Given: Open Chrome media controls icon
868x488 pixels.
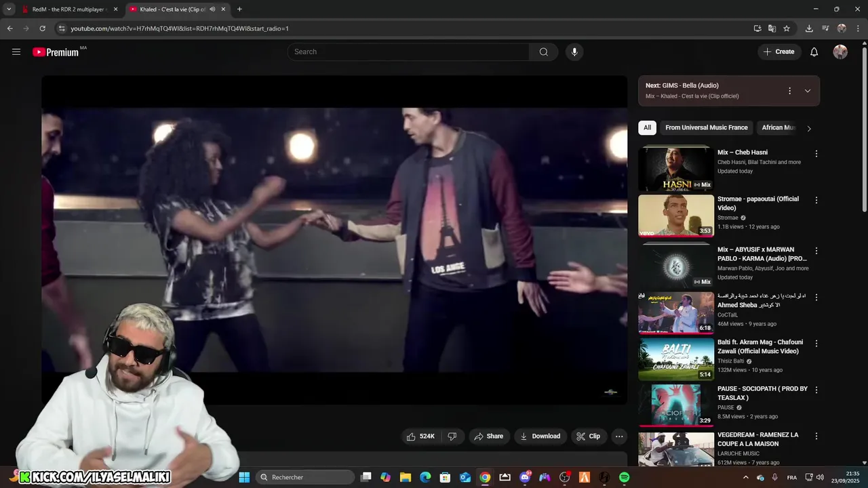Looking at the screenshot, I should (825, 28).
